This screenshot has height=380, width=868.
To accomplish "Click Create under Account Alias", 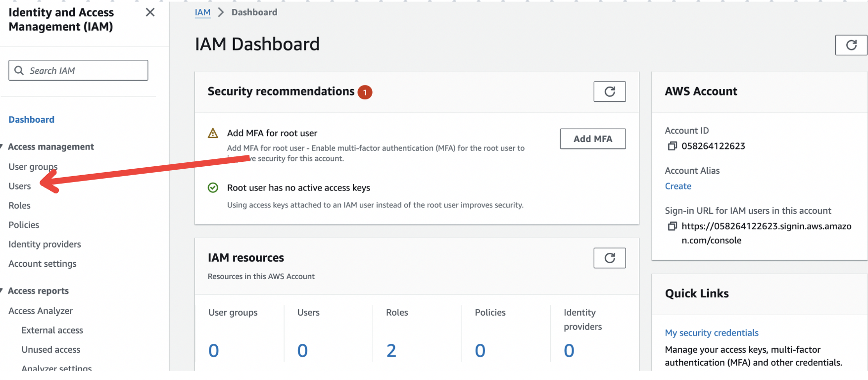I will [678, 186].
